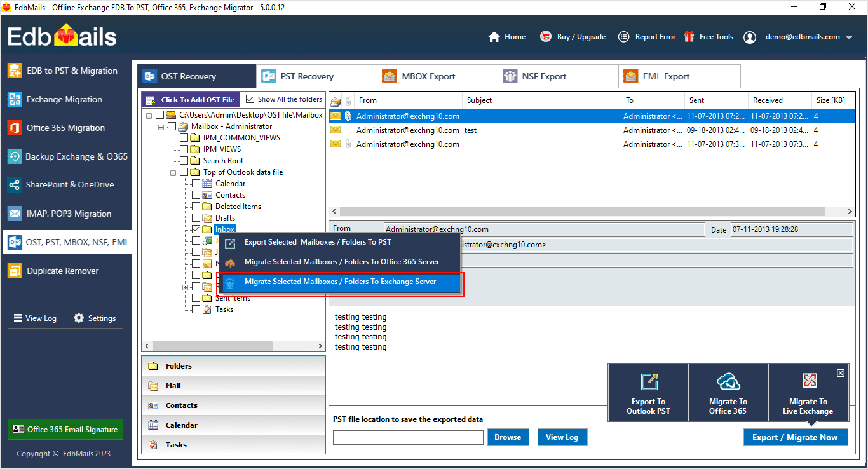Click the PST file location input field
868x469 pixels.
click(x=409, y=437)
